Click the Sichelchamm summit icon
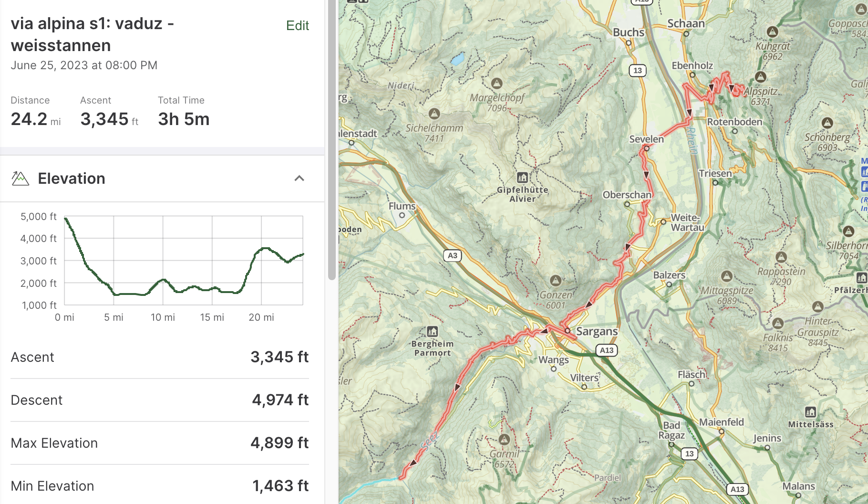868x504 pixels. click(434, 114)
